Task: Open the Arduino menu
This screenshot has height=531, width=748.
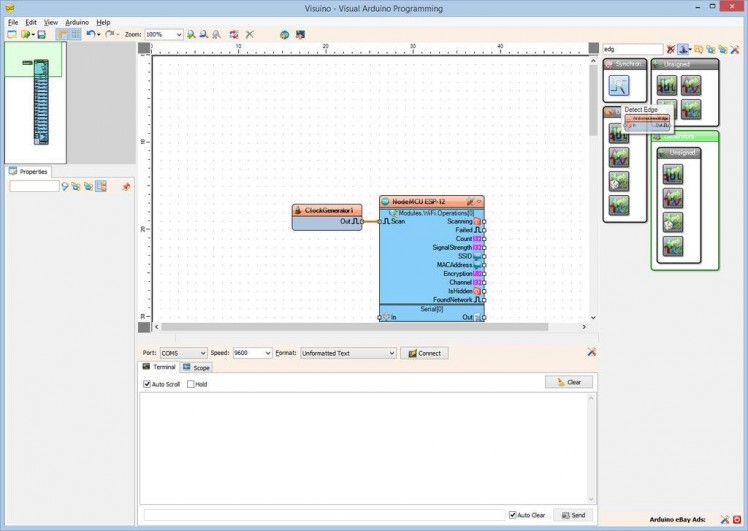Action: click(x=77, y=21)
